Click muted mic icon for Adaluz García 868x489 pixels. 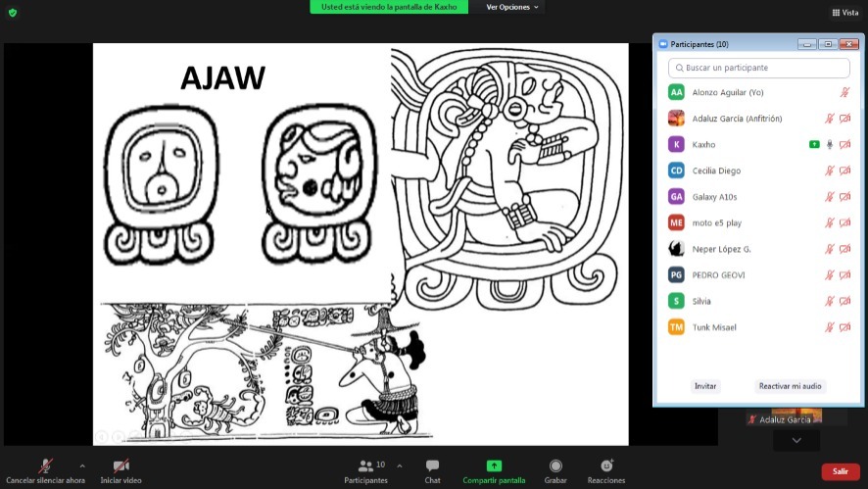[x=829, y=119]
